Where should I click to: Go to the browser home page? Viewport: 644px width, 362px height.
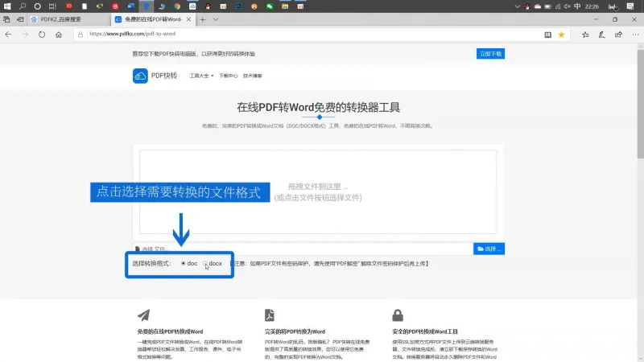tap(59, 35)
